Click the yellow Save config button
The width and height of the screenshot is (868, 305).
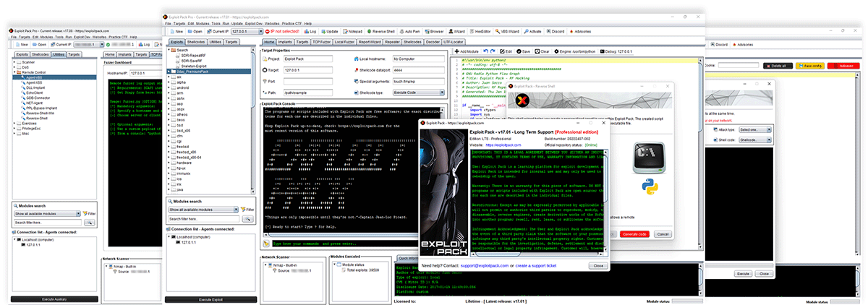(x=809, y=65)
